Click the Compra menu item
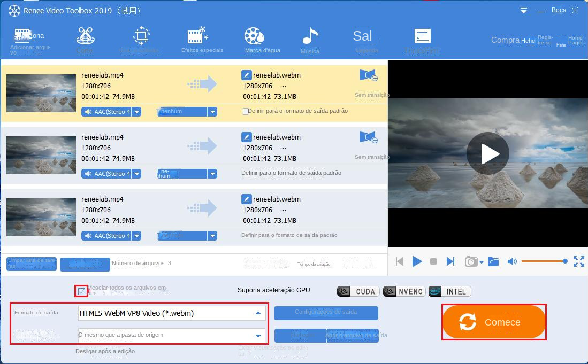 pos(505,40)
